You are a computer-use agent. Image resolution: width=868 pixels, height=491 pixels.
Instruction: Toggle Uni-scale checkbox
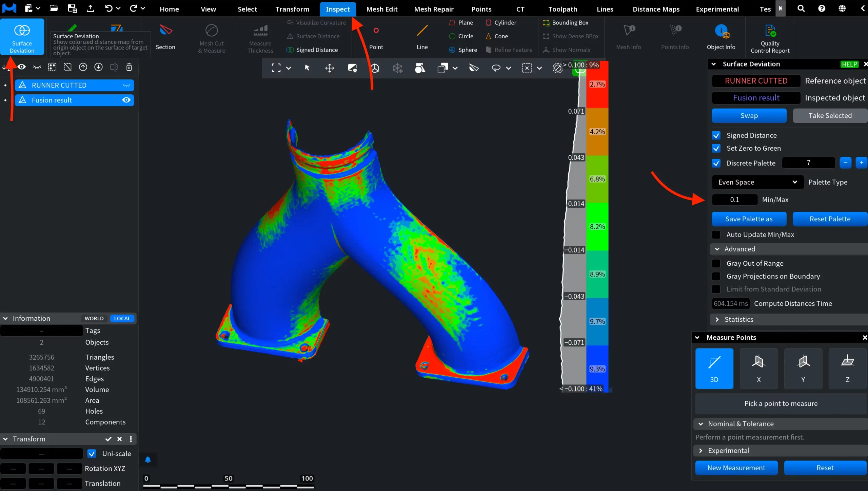pos(92,454)
